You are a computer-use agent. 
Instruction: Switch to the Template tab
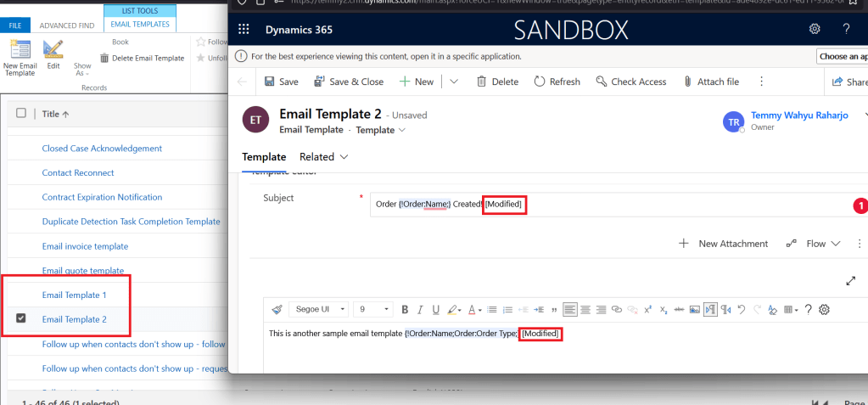pyautogui.click(x=264, y=157)
